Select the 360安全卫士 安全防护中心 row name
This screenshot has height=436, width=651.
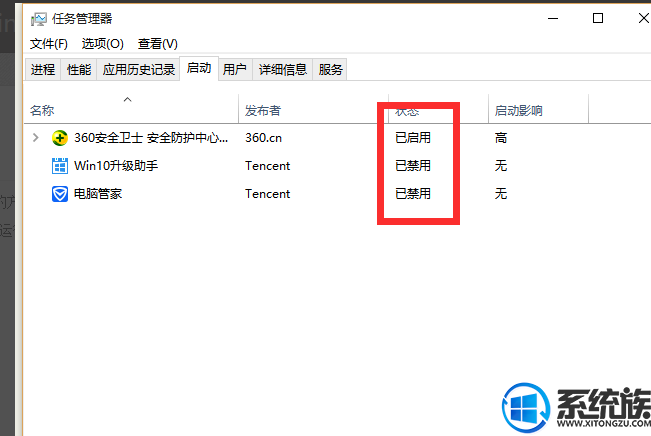[151, 138]
